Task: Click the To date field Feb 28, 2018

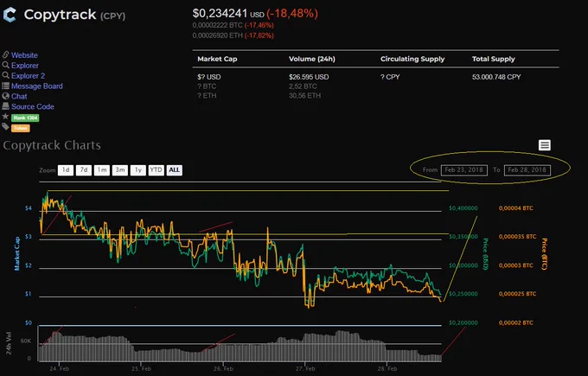Action: [527, 169]
